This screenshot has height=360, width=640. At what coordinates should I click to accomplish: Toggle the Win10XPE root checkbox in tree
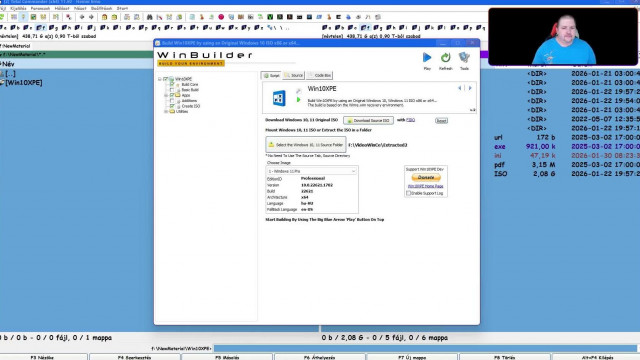[166, 79]
